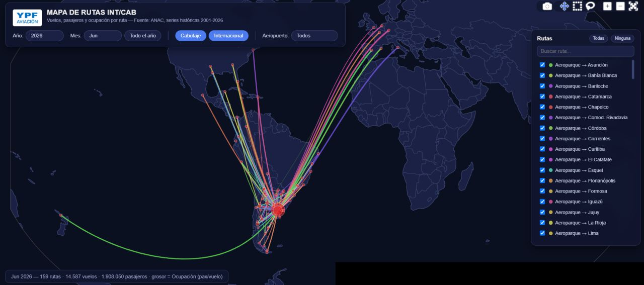Viewport: 644px width, 285px height.
Task: Click the Iguazú route color dot
Action: point(551,202)
